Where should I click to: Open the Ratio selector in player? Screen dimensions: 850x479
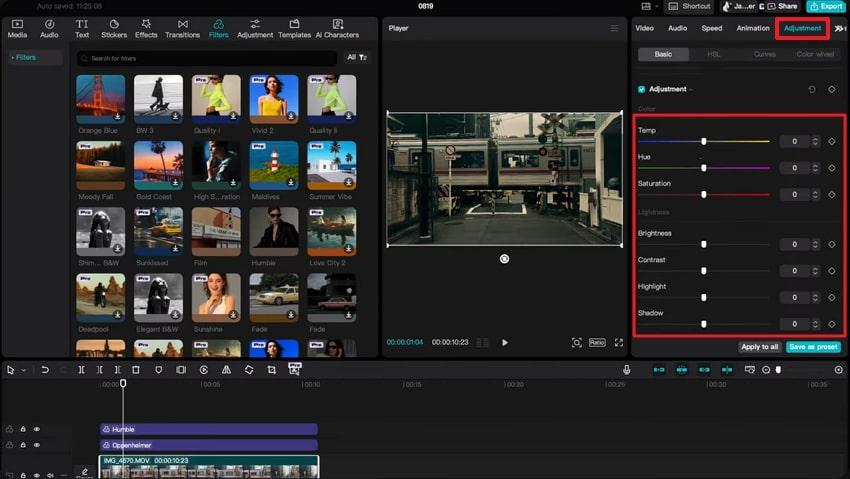[597, 342]
